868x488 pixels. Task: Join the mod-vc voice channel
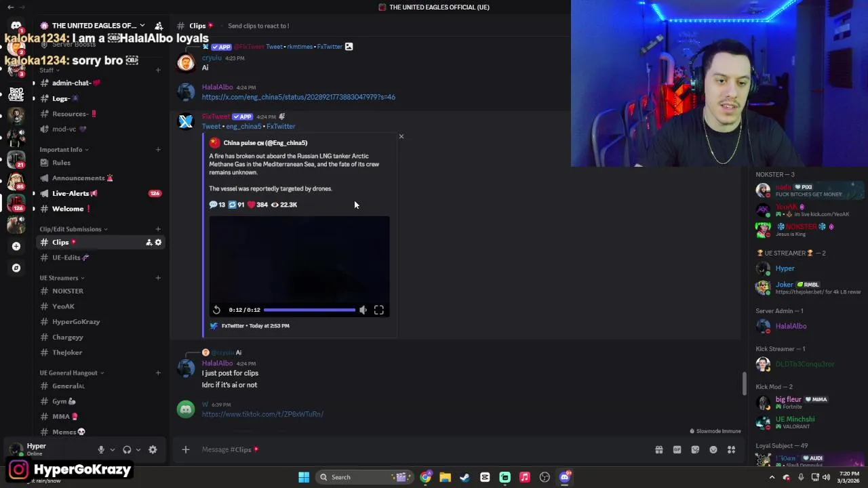(100, 129)
